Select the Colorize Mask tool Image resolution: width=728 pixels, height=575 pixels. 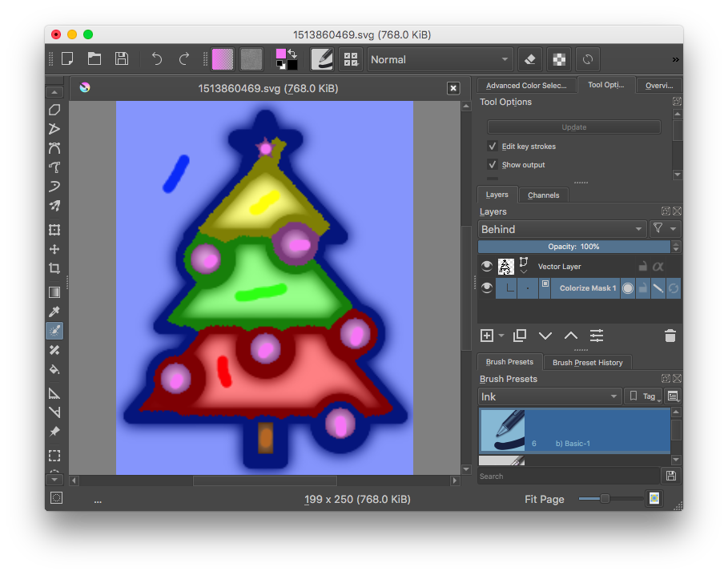coord(54,331)
